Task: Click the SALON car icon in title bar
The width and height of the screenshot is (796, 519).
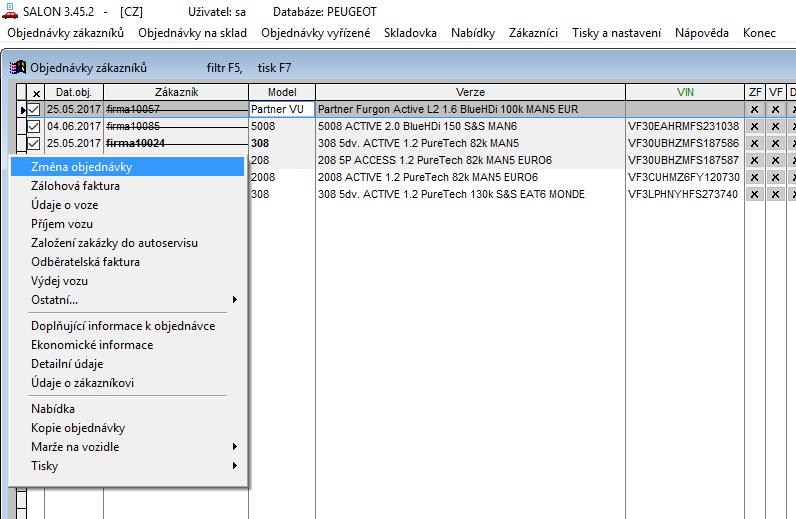Action: click(10, 11)
